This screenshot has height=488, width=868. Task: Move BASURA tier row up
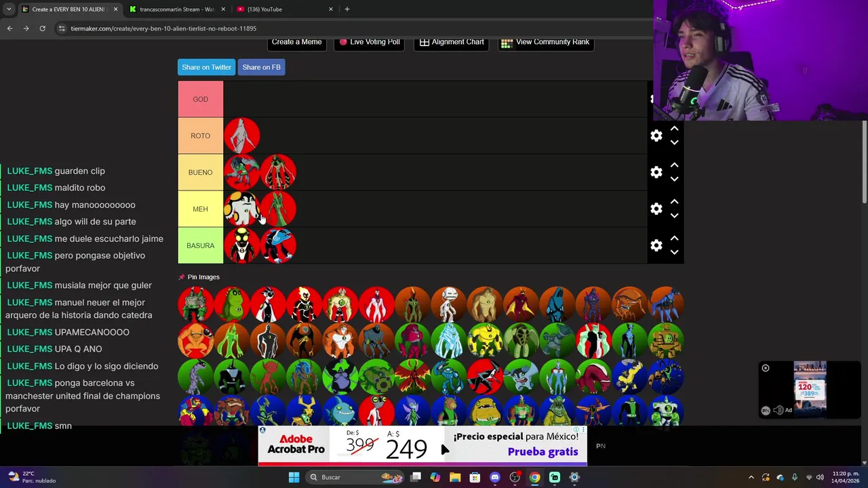674,239
